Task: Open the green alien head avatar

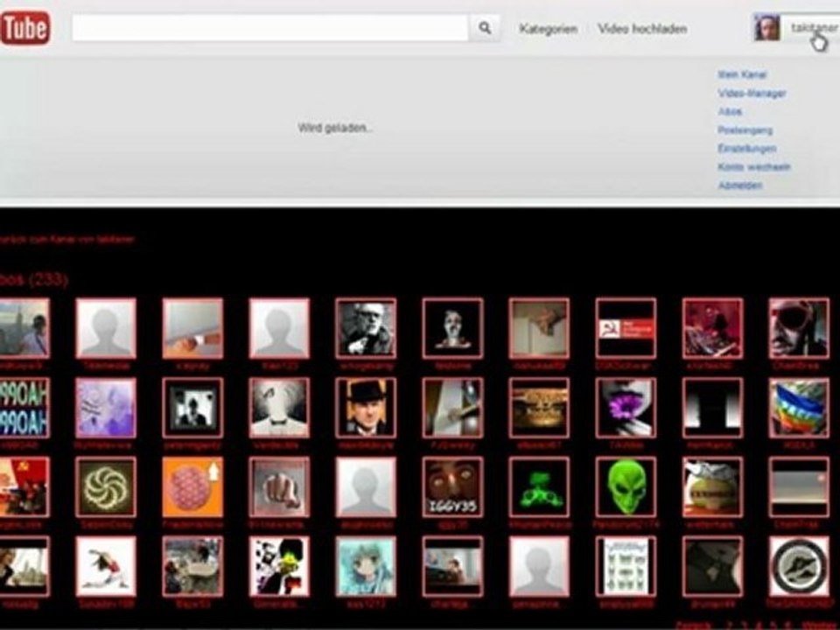Action: click(626, 487)
